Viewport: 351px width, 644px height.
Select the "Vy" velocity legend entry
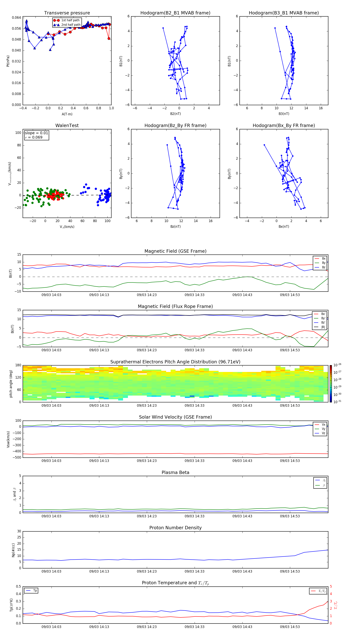[x=320, y=429]
